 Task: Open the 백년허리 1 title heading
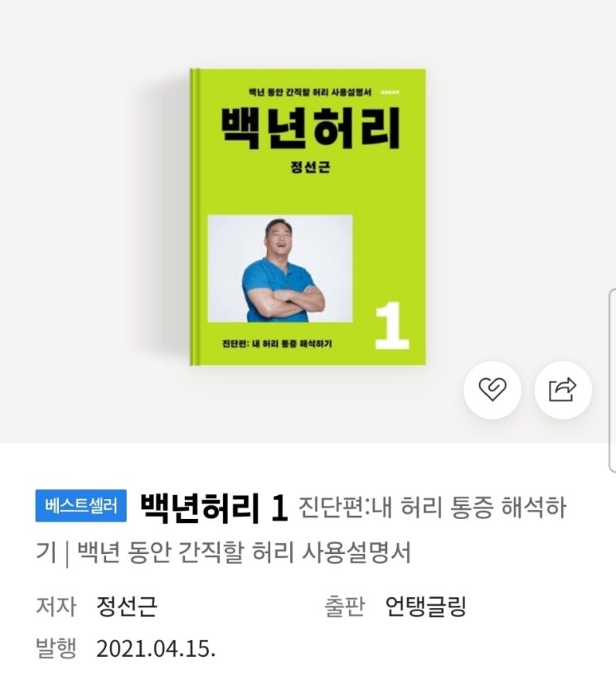214,507
